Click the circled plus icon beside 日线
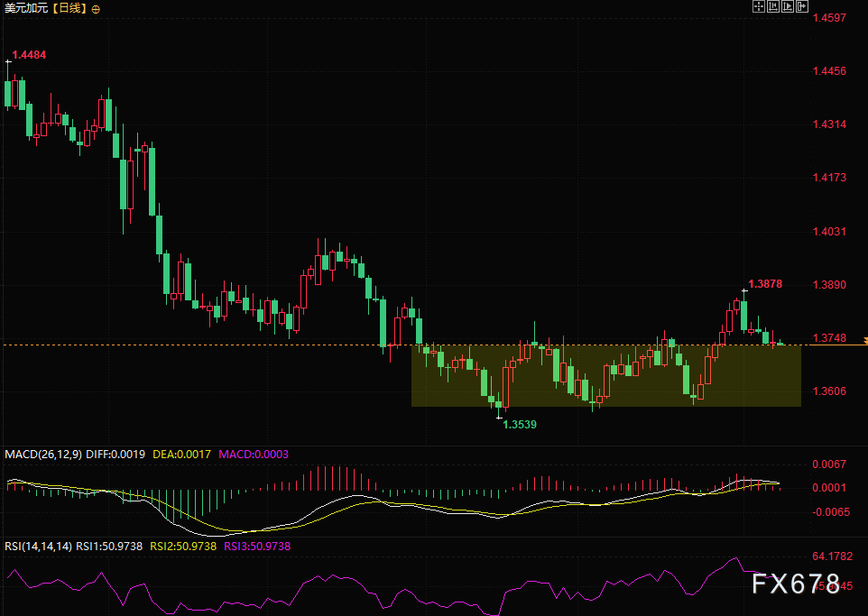The width and height of the screenshot is (868, 616). [x=97, y=8]
